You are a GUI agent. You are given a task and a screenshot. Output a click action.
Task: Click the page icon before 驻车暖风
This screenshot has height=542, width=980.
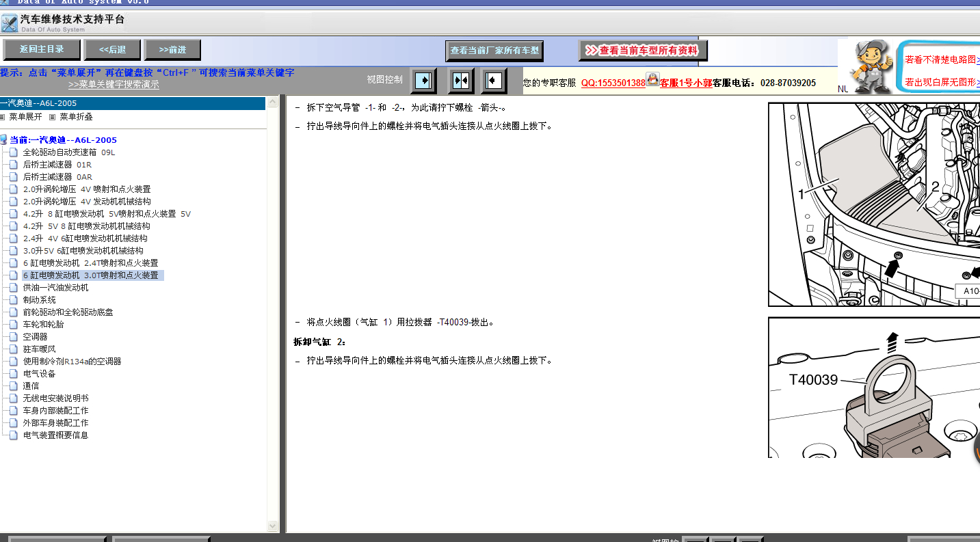coord(14,349)
